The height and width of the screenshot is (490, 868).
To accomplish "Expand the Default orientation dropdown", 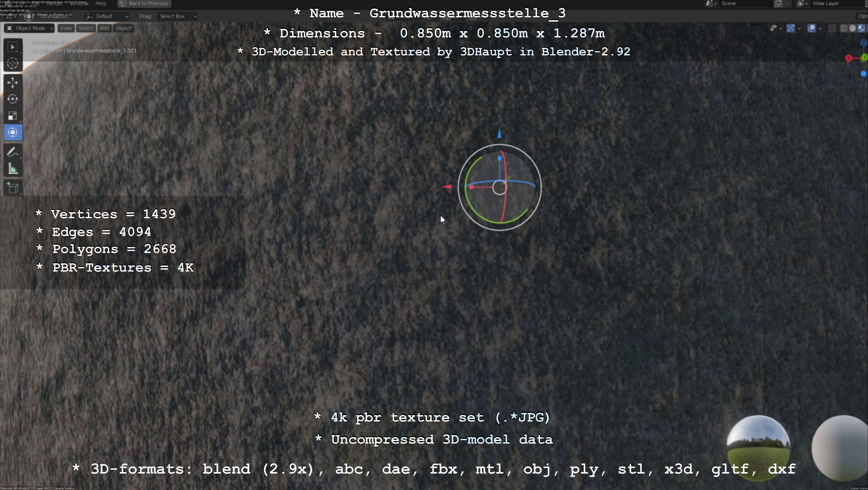I will [x=107, y=16].
